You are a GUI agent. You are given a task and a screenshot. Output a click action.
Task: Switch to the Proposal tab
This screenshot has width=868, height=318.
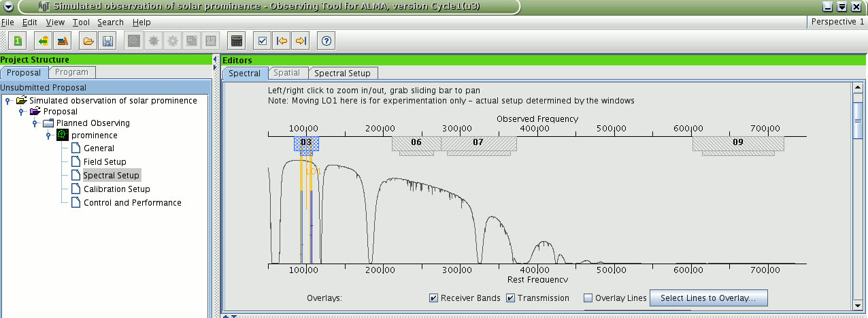pos(24,72)
